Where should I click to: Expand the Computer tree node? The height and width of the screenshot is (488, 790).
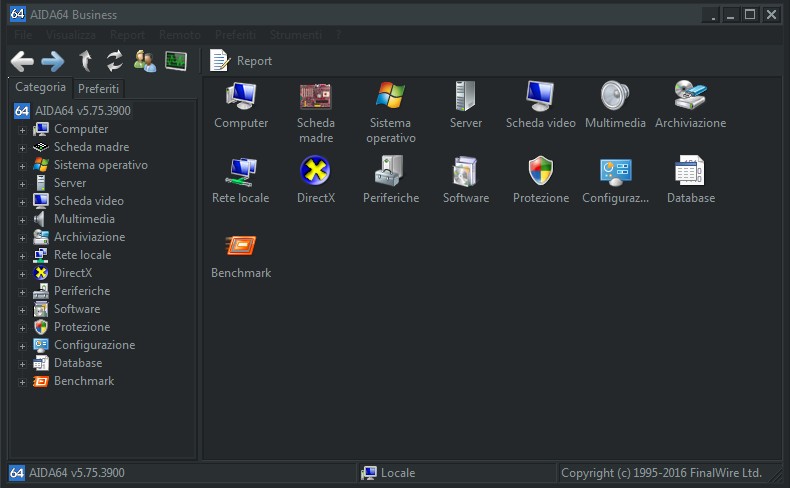[22, 130]
